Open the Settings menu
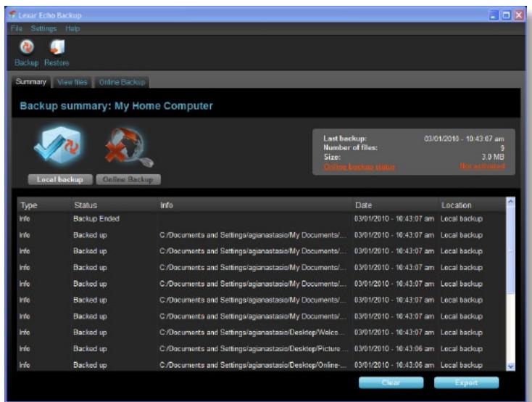 coord(43,28)
